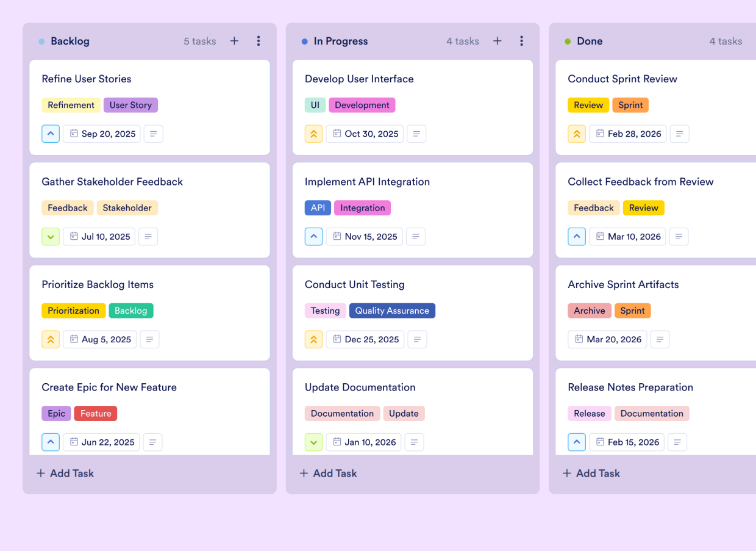Click Add Task in the Done column

[x=591, y=473]
